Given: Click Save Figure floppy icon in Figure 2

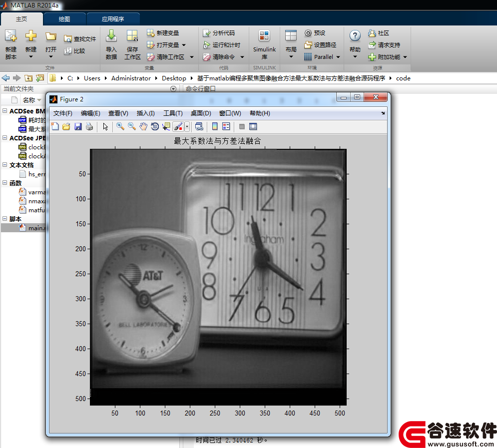Looking at the screenshot, I should tap(78, 126).
